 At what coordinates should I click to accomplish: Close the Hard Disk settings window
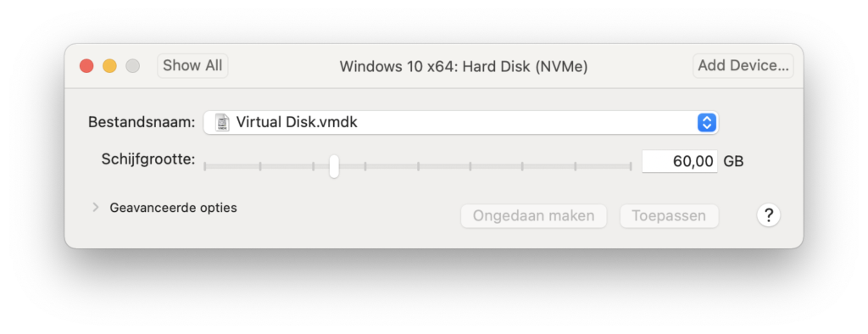tap(86, 66)
